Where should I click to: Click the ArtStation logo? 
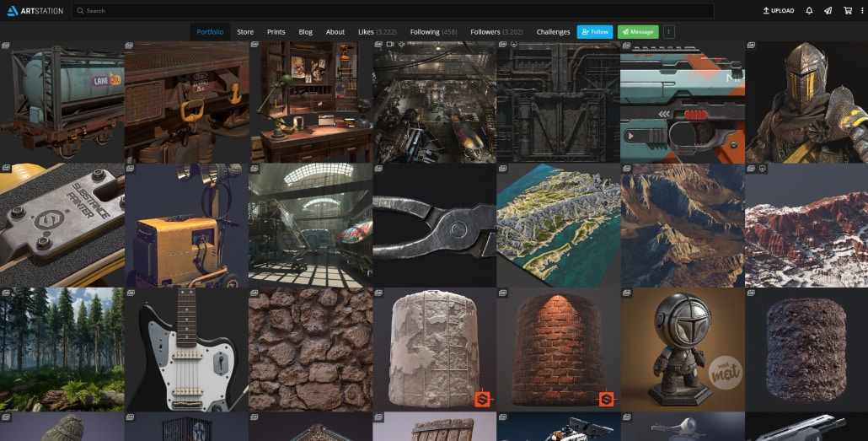[x=35, y=11]
